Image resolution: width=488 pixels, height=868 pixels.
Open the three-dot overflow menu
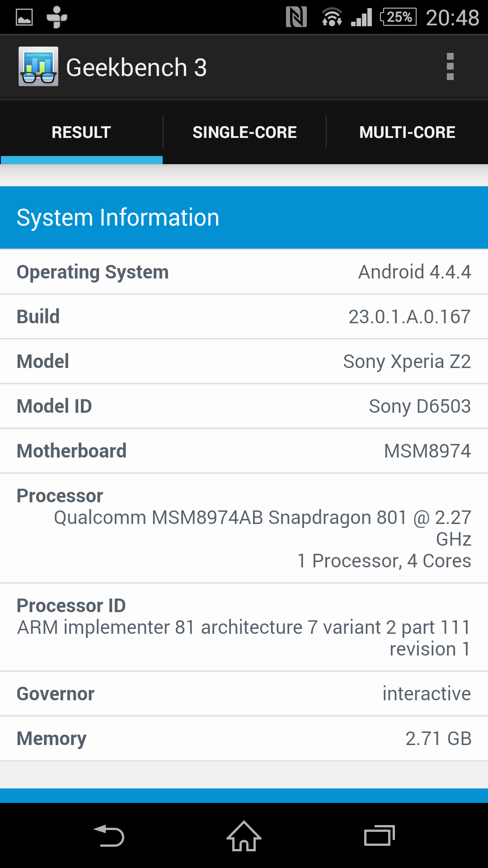(450, 67)
